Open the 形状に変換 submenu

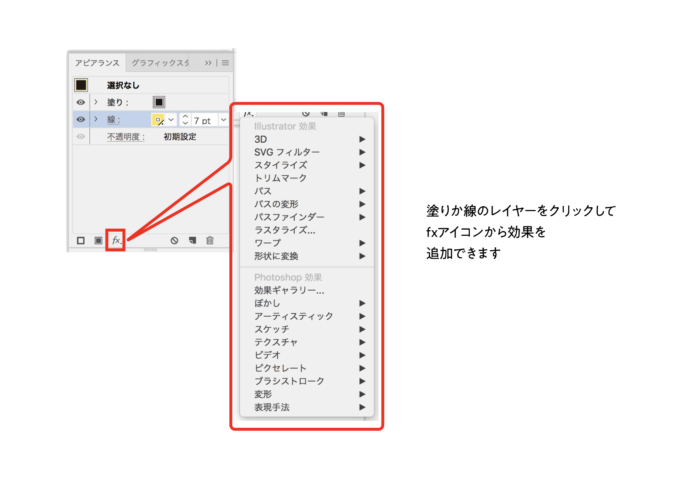click(307, 256)
